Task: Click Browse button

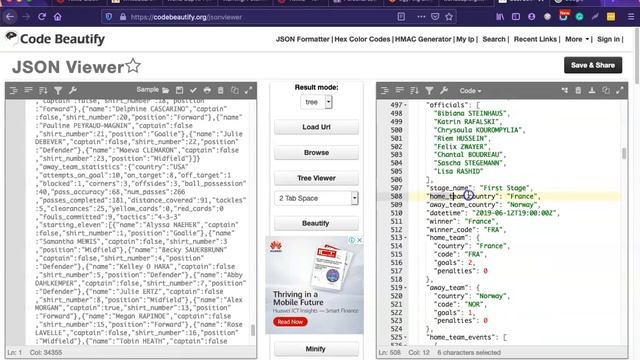Action: pyautogui.click(x=316, y=153)
